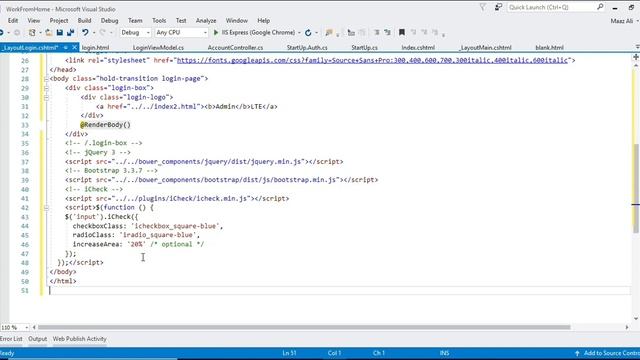
Task: Open the tab overflow list dropdown
Action: point(637,47)
